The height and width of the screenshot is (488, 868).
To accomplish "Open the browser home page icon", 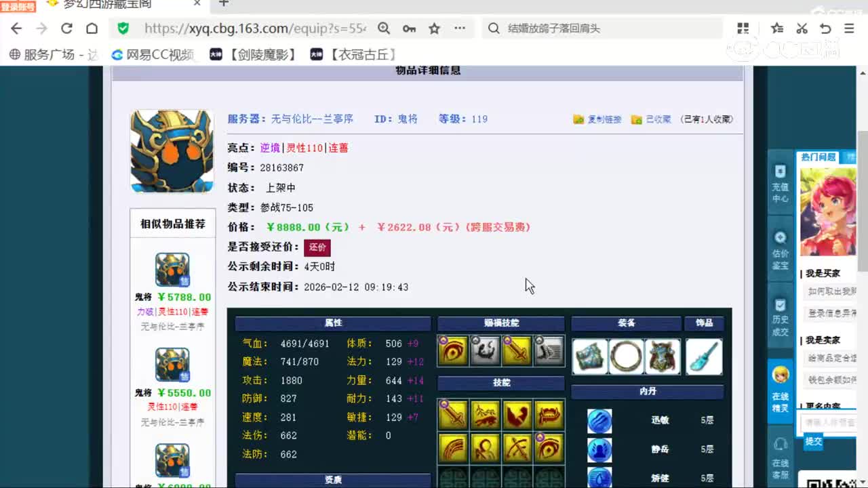I will (x=92, y=28).
